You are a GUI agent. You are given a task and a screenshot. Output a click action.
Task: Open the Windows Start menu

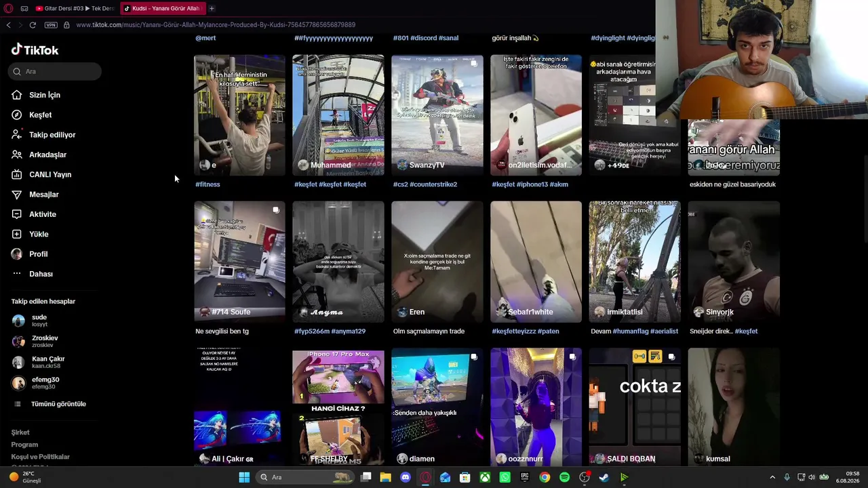244,477
